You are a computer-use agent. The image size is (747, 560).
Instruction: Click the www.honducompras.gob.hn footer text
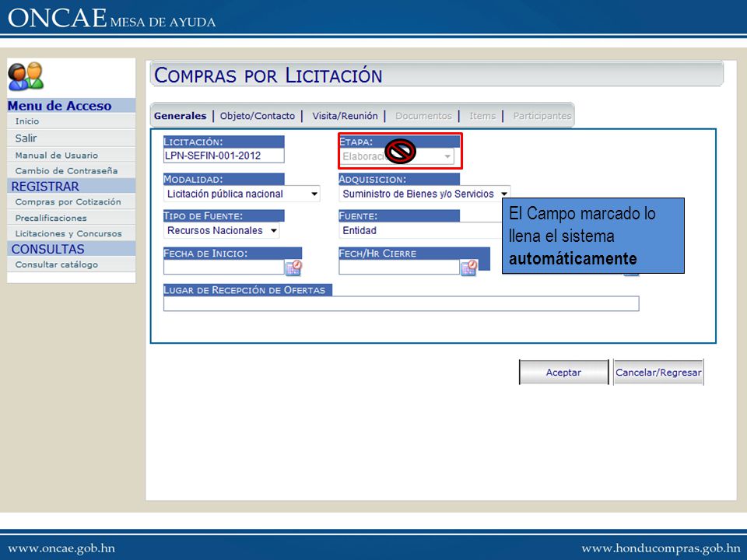tap(661, 548)
